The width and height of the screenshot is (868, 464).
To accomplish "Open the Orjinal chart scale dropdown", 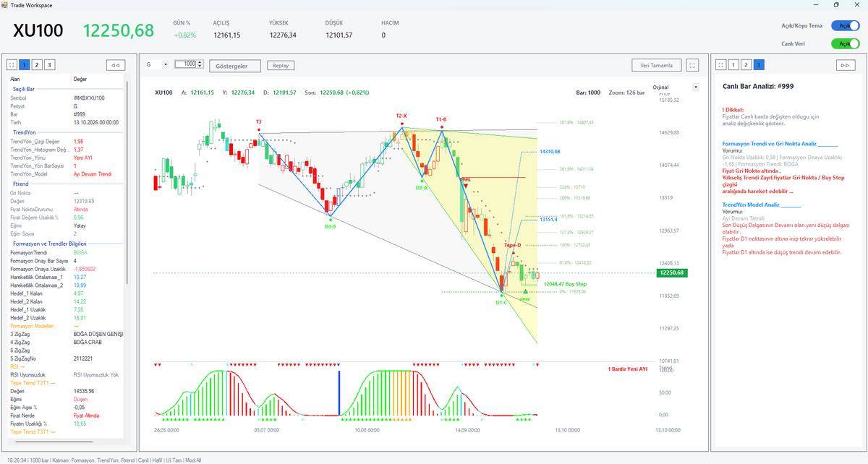I will pos(695,87).
